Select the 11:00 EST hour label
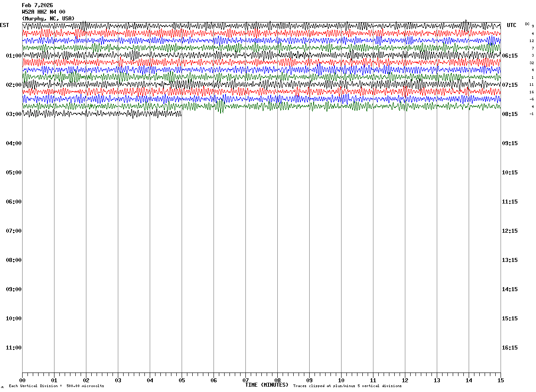 point(14,348)
